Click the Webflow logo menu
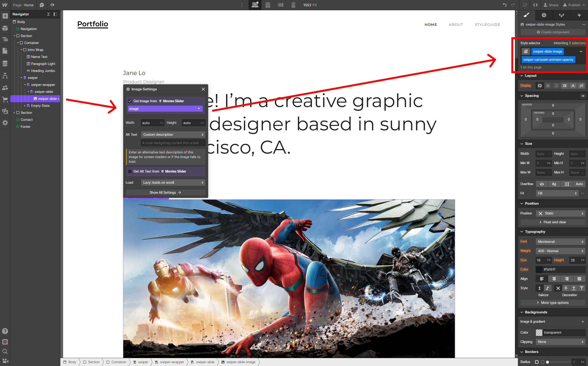 (5, 5)
